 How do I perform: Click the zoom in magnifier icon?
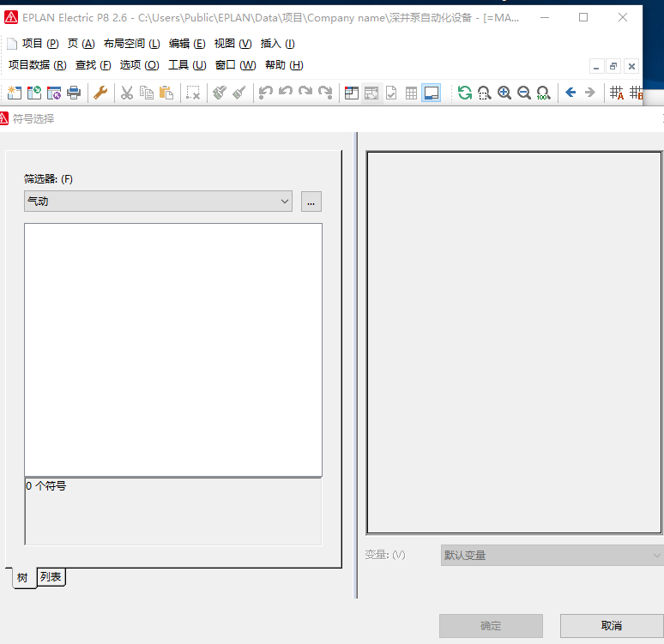tap(504, 93)
